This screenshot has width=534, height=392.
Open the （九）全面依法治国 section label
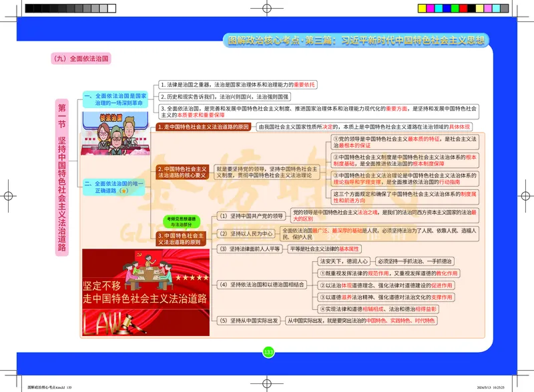pyautogui.click(x=80, y=57)
